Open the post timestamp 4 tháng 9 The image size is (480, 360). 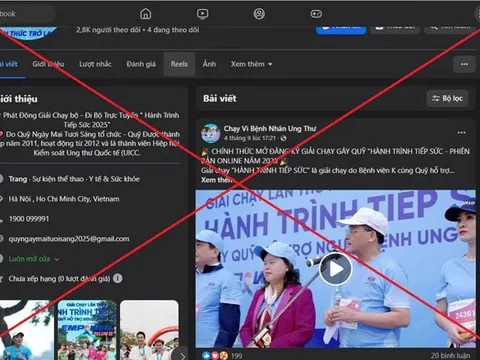pyautogui.click(x=250, y=138)
